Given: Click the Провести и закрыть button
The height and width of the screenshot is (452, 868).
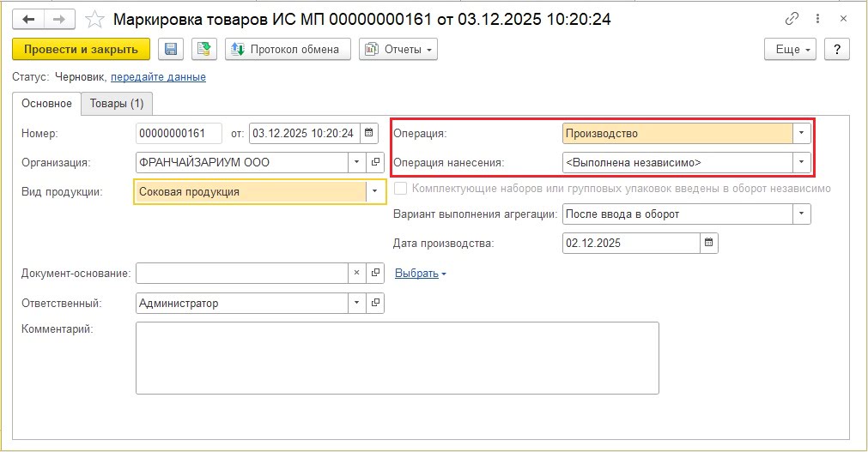Looking at the screenshot, I should point(82,50).
